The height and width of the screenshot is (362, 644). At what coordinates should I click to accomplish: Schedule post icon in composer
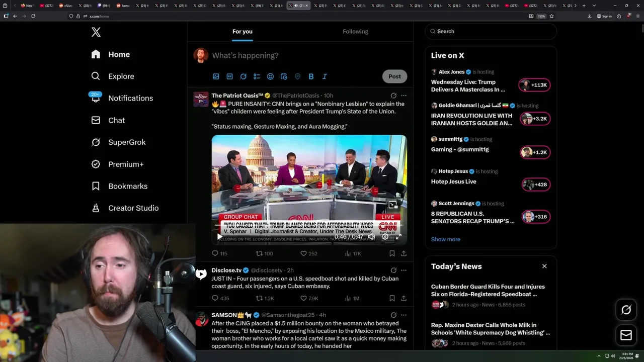(284, 76)
